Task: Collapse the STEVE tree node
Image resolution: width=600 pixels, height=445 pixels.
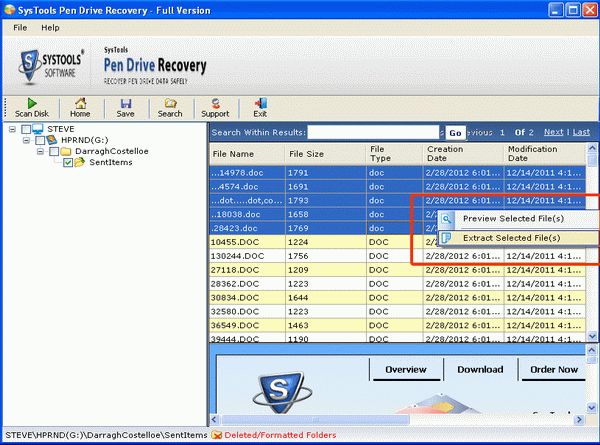Action: [12, 130]
